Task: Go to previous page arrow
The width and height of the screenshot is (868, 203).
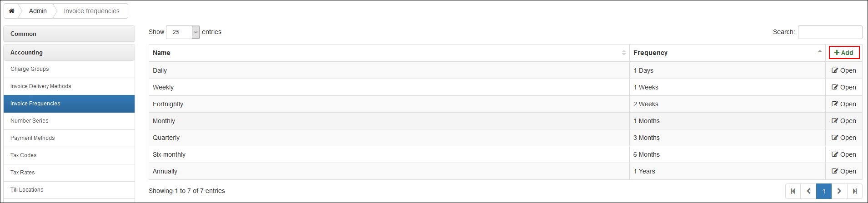Action: pos(808,191)
